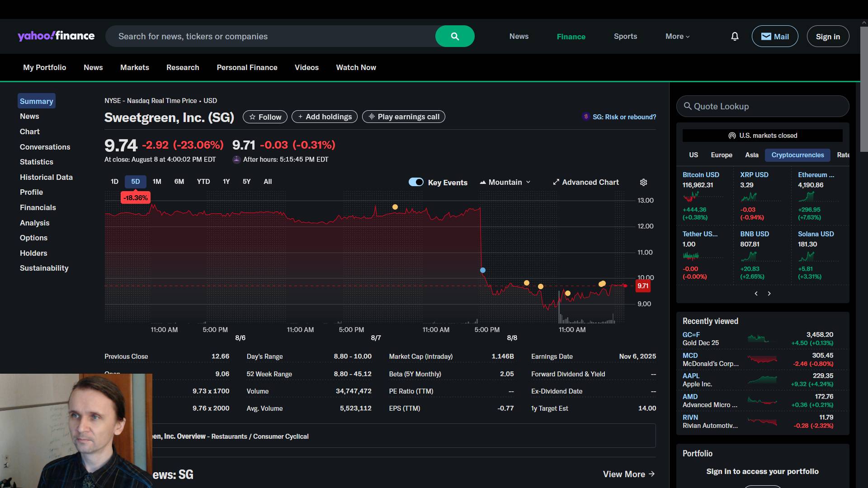Viewport: 868px width, 488px height.
Task: Open the View More news link
Action: 628,474
